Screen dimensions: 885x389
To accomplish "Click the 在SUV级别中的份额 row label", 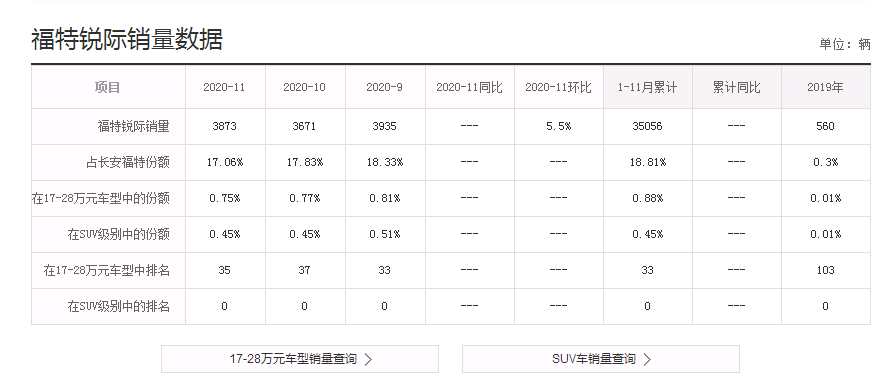I will (x=119, y=234).
